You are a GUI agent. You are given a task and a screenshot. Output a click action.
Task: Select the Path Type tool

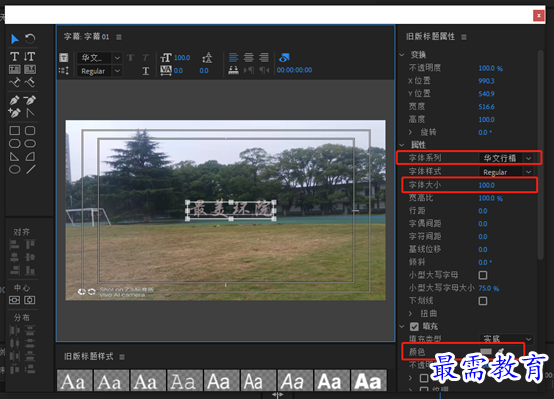pyautogui.click(x=14, y=82)
